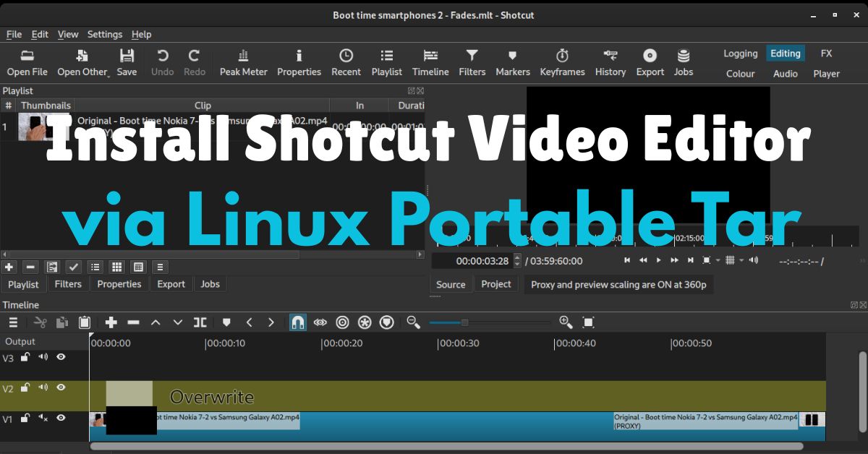Click the Redo toolbar icon
Image resolution: width=868 pixels, height=454 pixels.
click(x=195, y=63)
